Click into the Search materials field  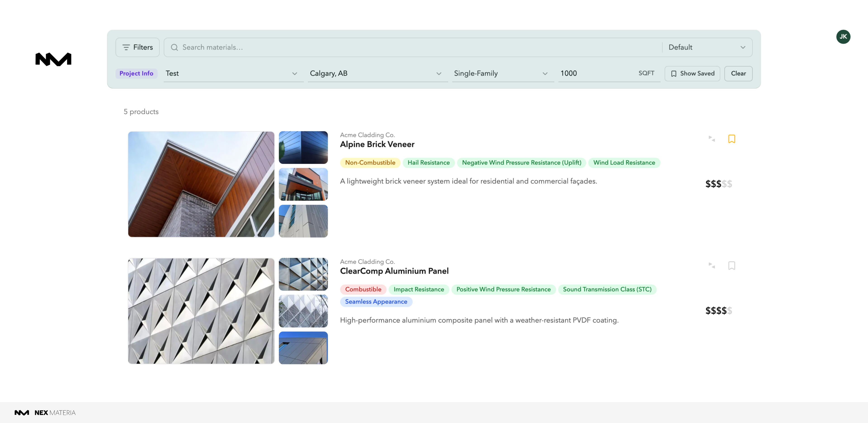404,48
